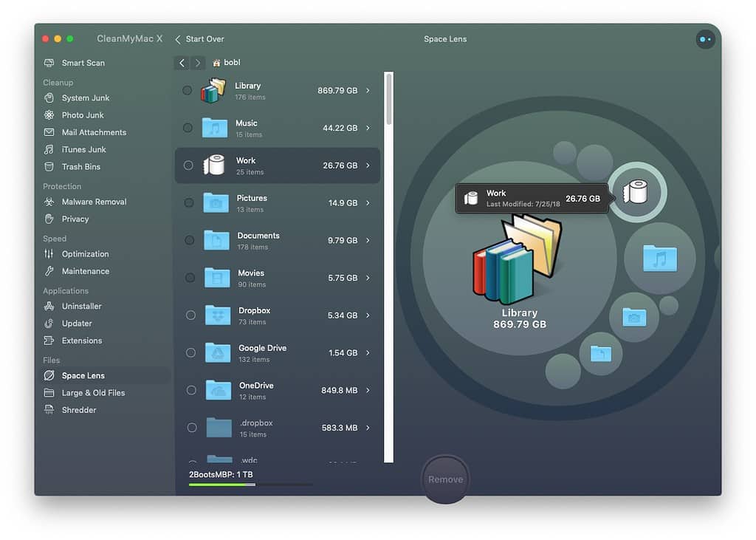Viewport: 756px width, 540px height.
Task: Check the Library folder selection circle
Action: click(188, 90)
